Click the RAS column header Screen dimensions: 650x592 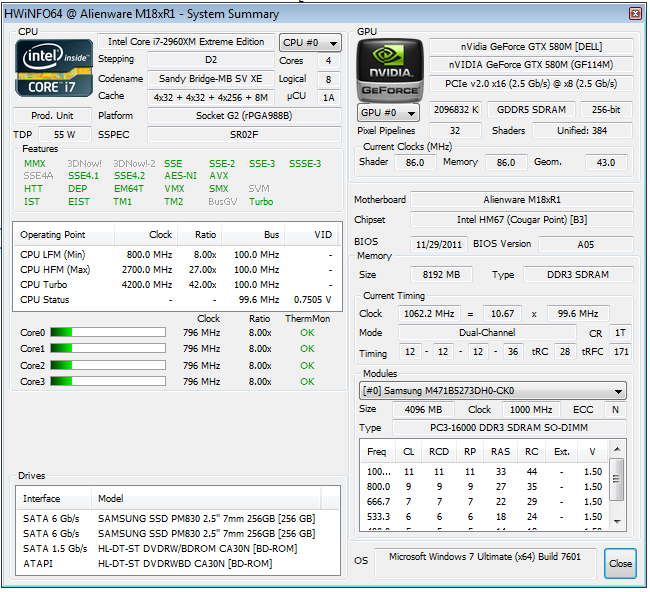[x=500, y=451]
